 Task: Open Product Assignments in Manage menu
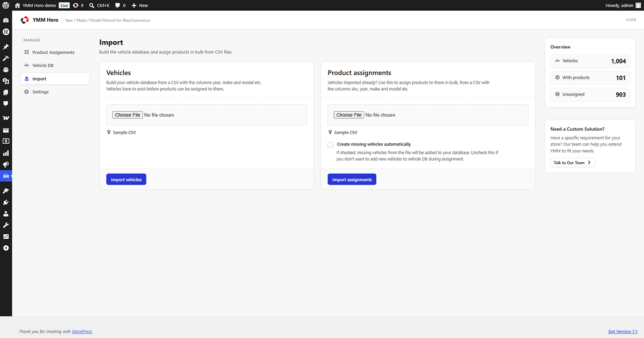(x=55, y=53)
